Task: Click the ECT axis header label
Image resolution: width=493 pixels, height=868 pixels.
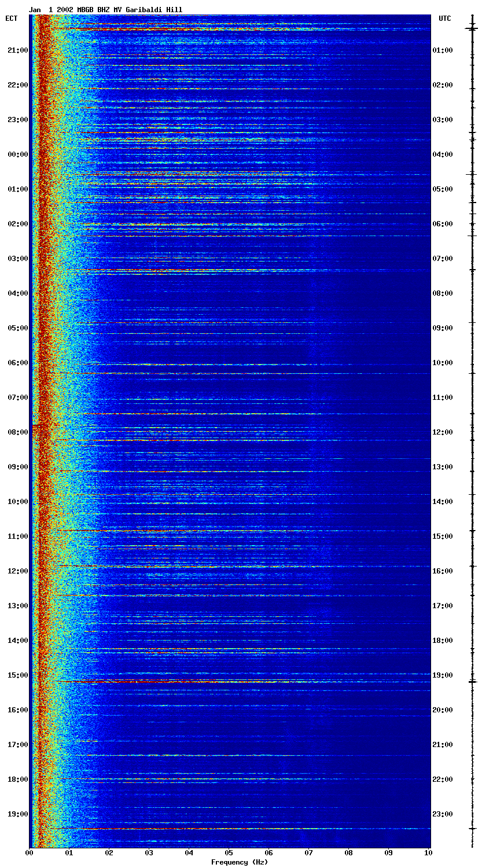Action: point(12,19)
